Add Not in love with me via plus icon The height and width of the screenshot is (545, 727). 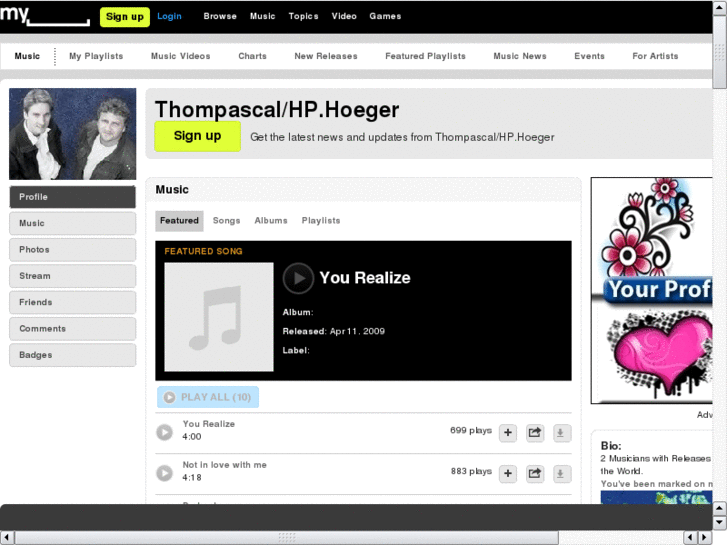pyautogui.click(x=508, y=474)
